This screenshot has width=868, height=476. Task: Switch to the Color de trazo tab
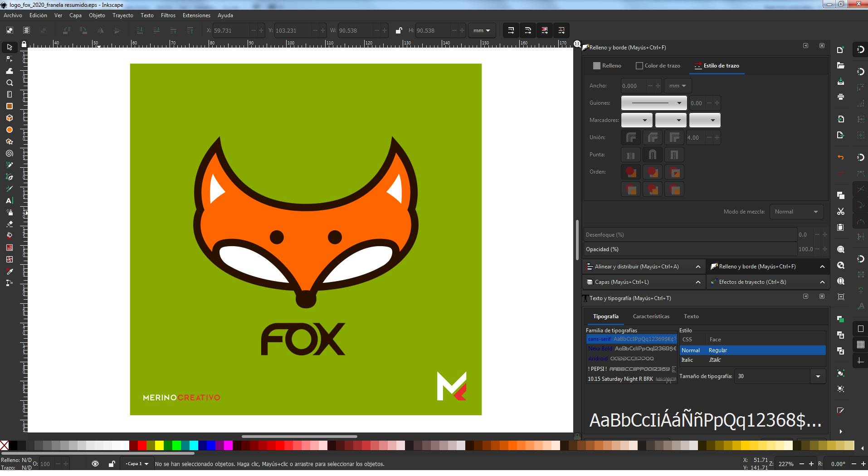[658, 66]
